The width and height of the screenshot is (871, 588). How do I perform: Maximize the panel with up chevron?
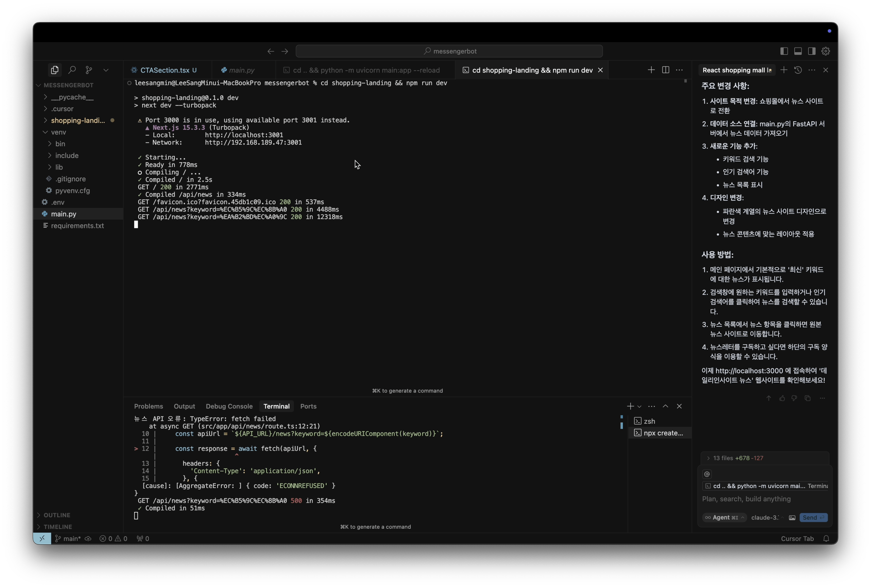click(x=666, y=406)
